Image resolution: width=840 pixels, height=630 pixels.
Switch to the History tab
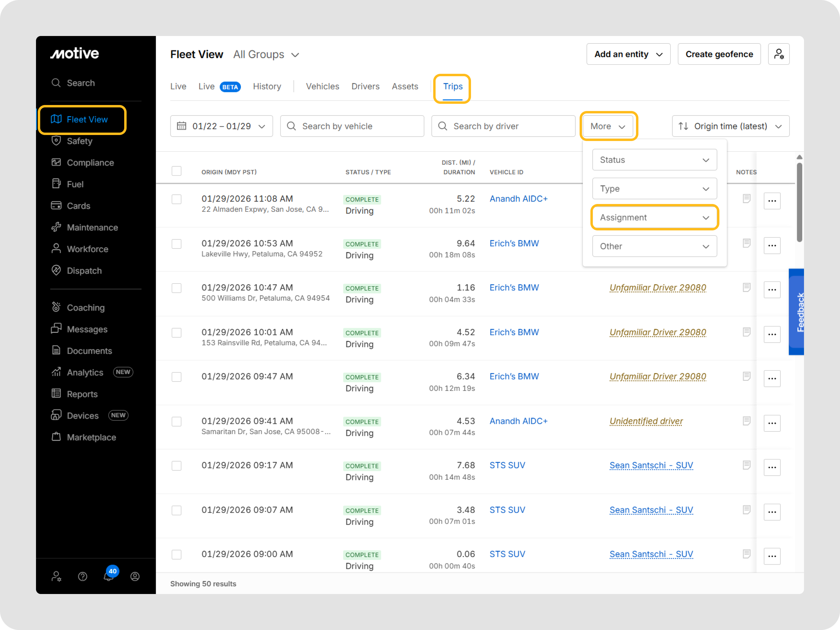point(267,87)
